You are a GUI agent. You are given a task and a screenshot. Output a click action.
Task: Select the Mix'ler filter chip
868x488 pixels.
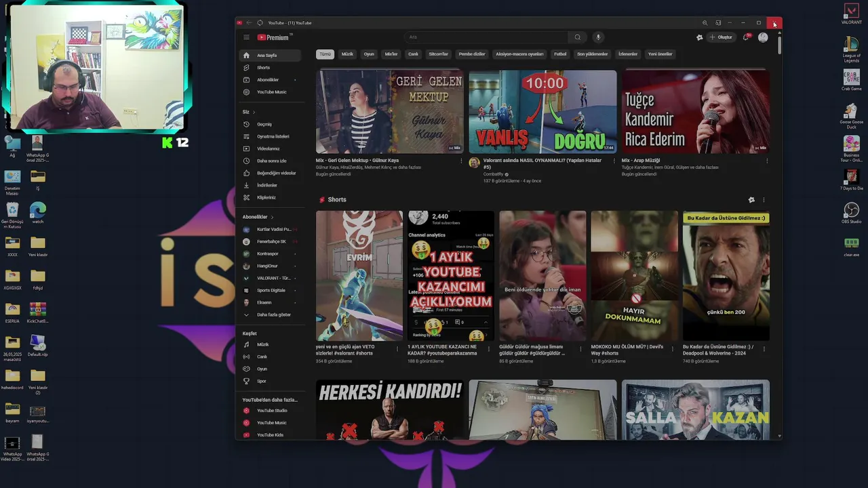pyautogui.click(x=391, y=54)
